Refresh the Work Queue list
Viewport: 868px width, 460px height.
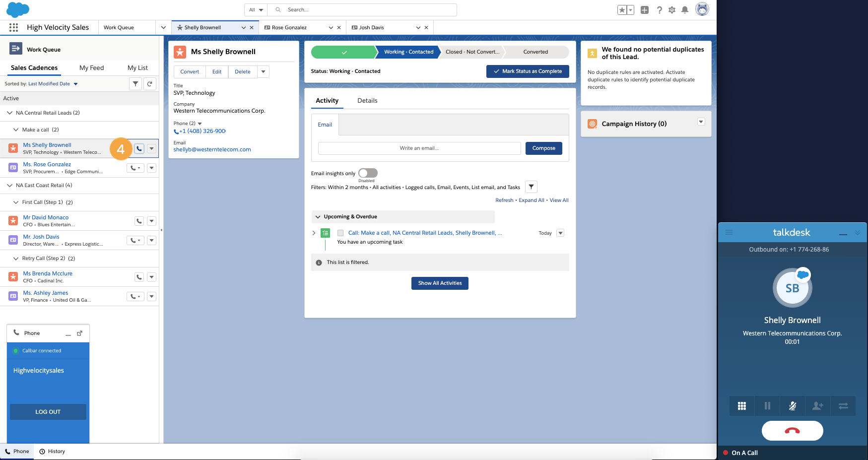(x=150, y=84)
